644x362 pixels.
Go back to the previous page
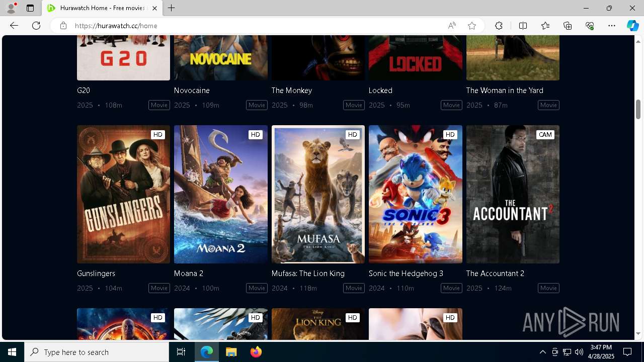(14, 26)
